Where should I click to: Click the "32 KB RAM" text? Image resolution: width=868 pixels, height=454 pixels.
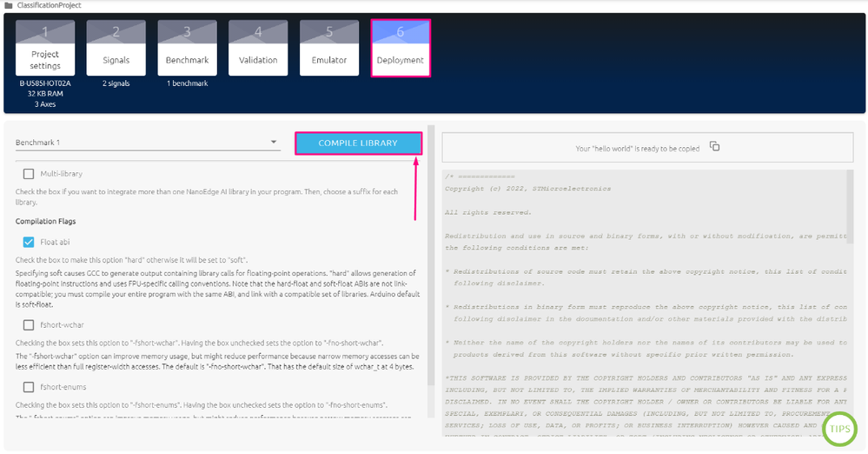pos(45,94)
